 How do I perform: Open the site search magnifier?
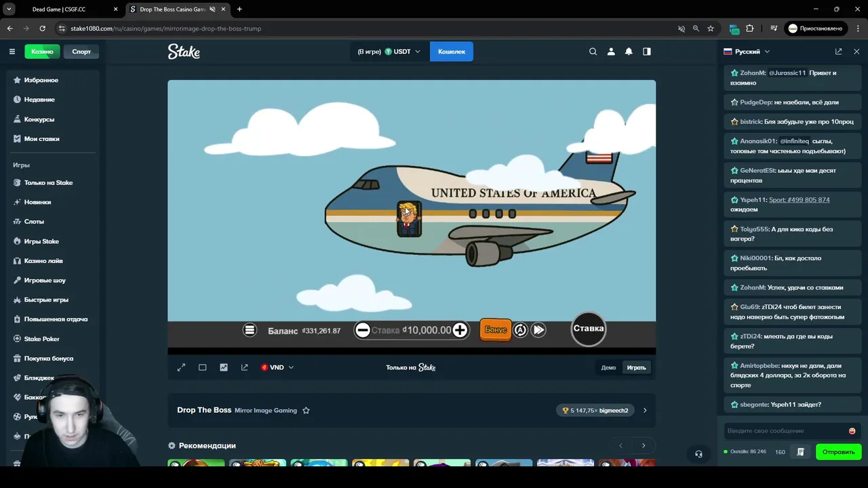(593, 52)
